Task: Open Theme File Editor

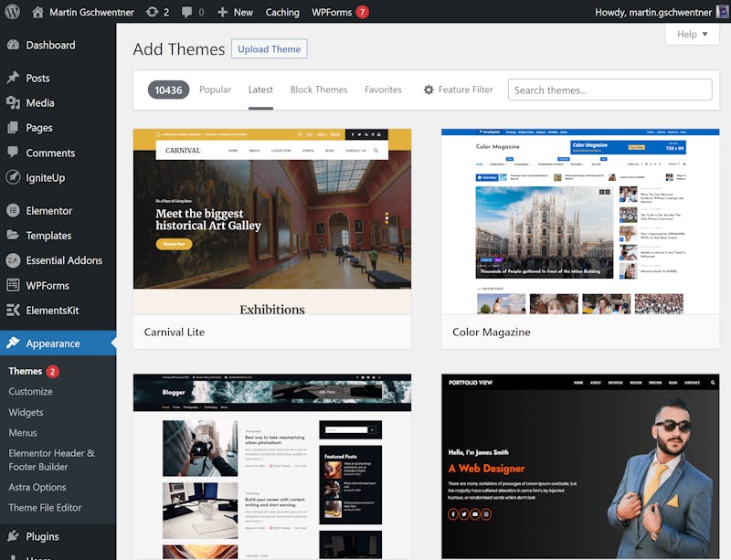Action: click(45, 508)
